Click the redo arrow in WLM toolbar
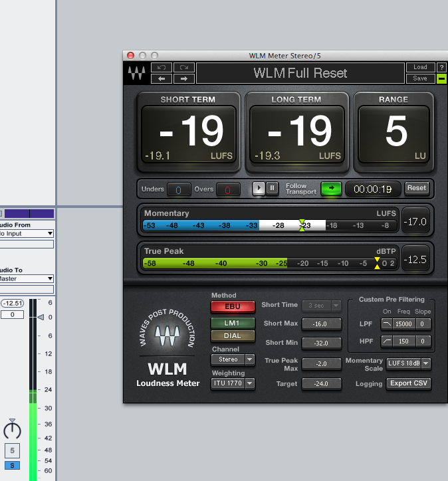The height and width of the screenshot is (481, 448). coord(184,67)
